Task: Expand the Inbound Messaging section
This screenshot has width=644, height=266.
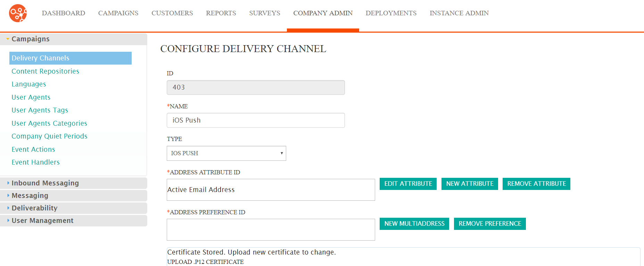Action: (73, 183)
